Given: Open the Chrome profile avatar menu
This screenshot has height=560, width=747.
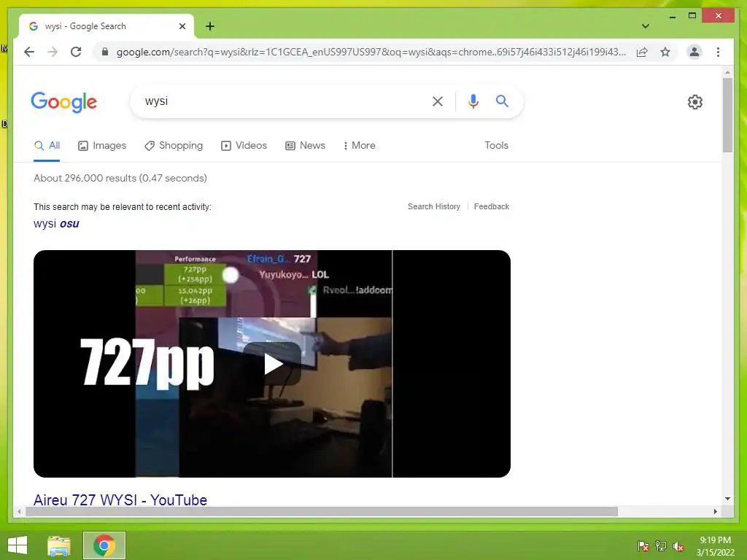Looking at the screenshot, I should [694, 52].
